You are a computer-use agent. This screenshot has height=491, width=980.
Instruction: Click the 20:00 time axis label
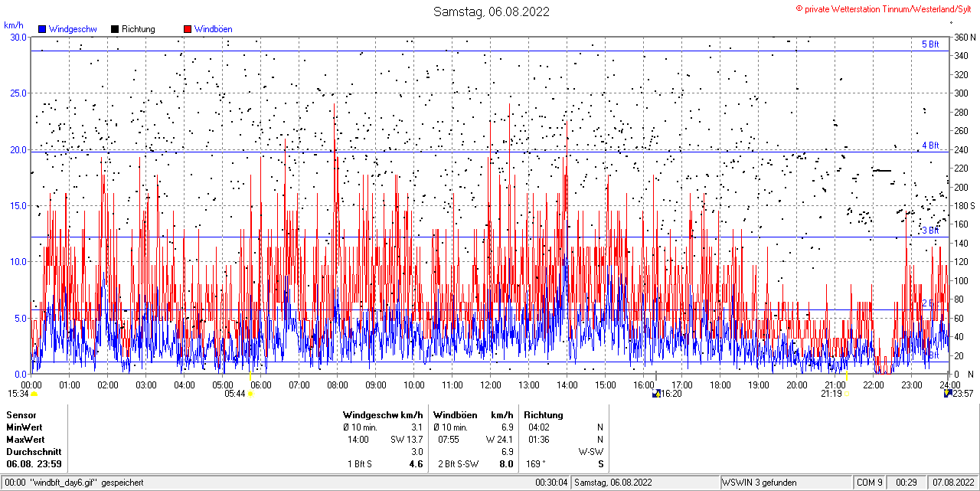pos(797,385)
